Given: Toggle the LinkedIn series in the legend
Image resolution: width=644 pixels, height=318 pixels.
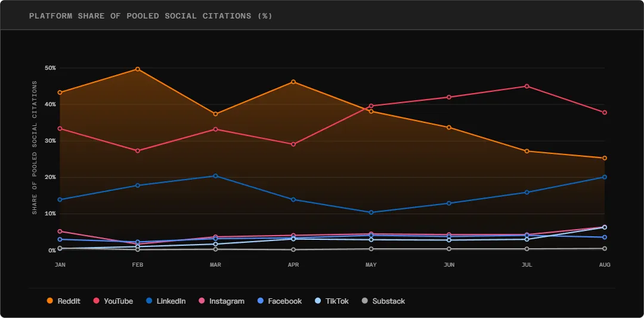Looking at the screenshot, I should [166, 301].
